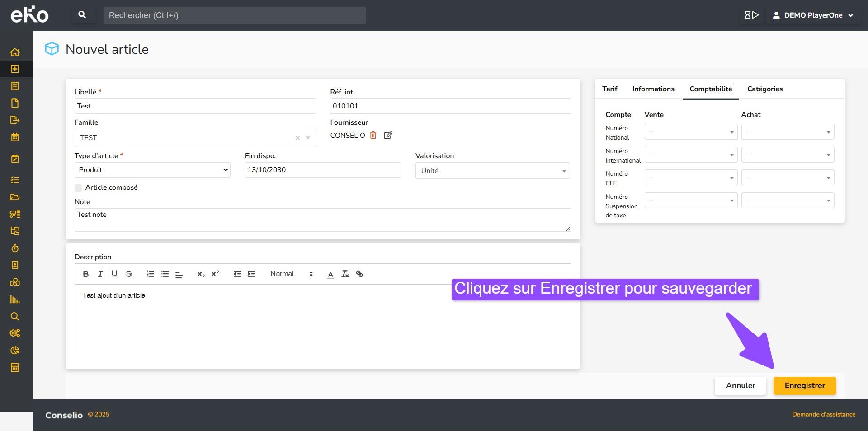Pick text color in description toolbar
Image resolution: width=868 pixels, height=431 pixels.
click(x=330, y=274)
